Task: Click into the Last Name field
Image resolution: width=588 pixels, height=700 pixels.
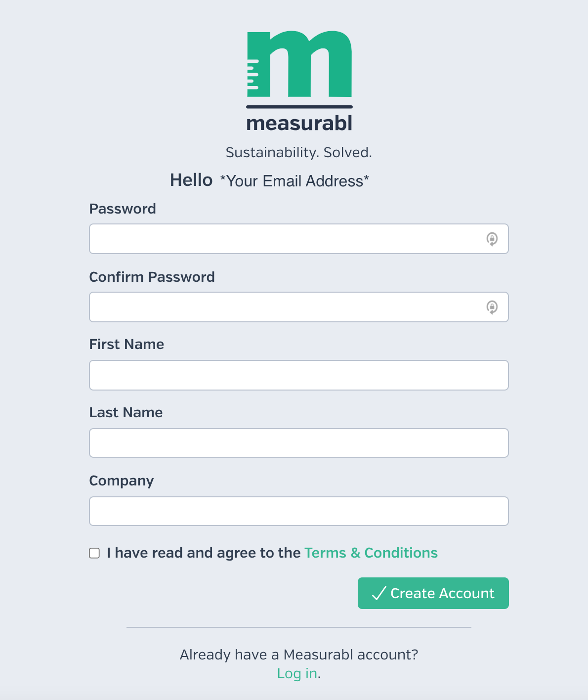Action: (299, 443)
